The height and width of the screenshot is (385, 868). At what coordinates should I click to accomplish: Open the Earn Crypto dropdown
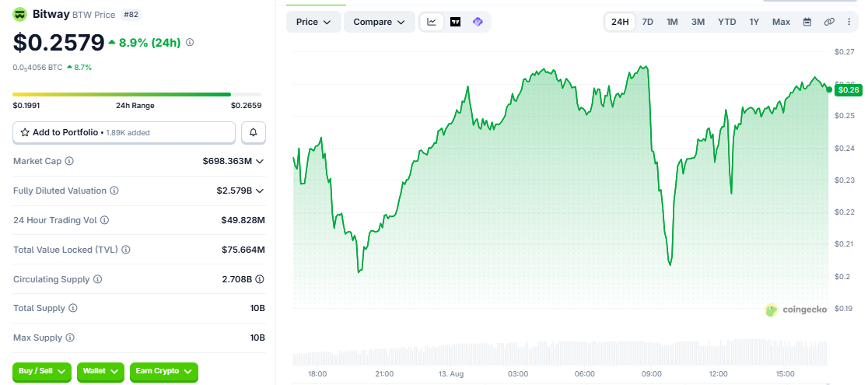coord(164,371)
